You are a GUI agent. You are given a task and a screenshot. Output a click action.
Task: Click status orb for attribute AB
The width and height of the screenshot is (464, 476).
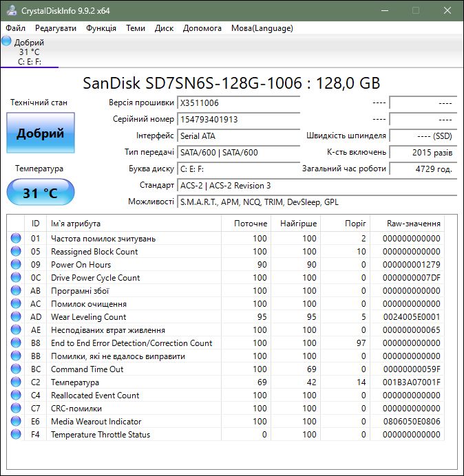(16, 290)
